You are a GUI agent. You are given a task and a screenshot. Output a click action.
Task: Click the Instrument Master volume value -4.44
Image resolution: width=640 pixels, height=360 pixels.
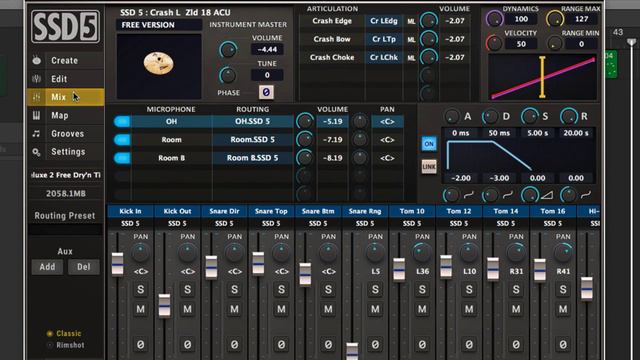267,49
